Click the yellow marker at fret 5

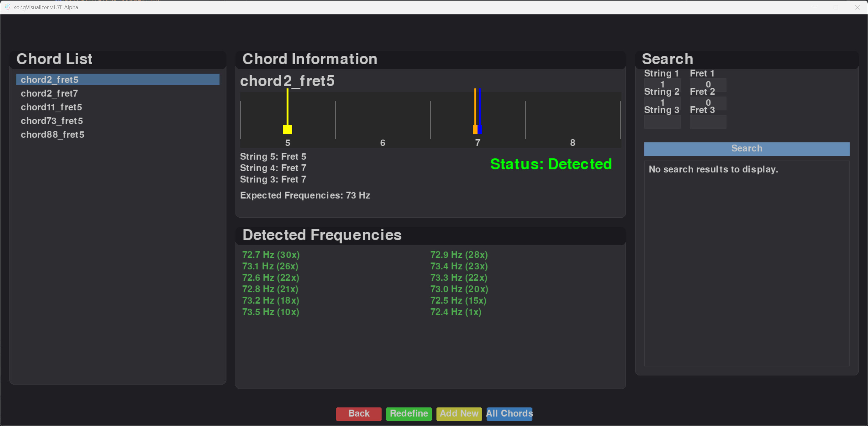287,129
